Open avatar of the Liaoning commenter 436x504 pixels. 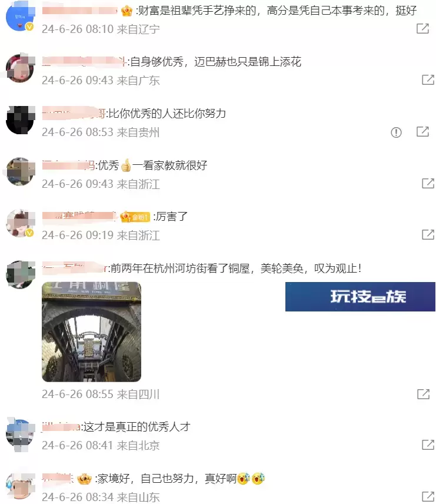pos(20,17)
